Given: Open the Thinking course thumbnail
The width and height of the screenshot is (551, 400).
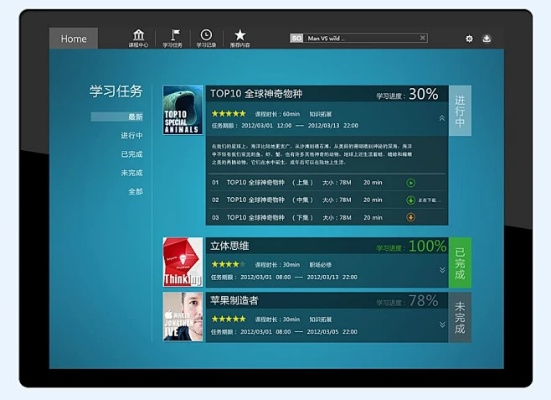Looking at the screenshot, I should point(183,262).
